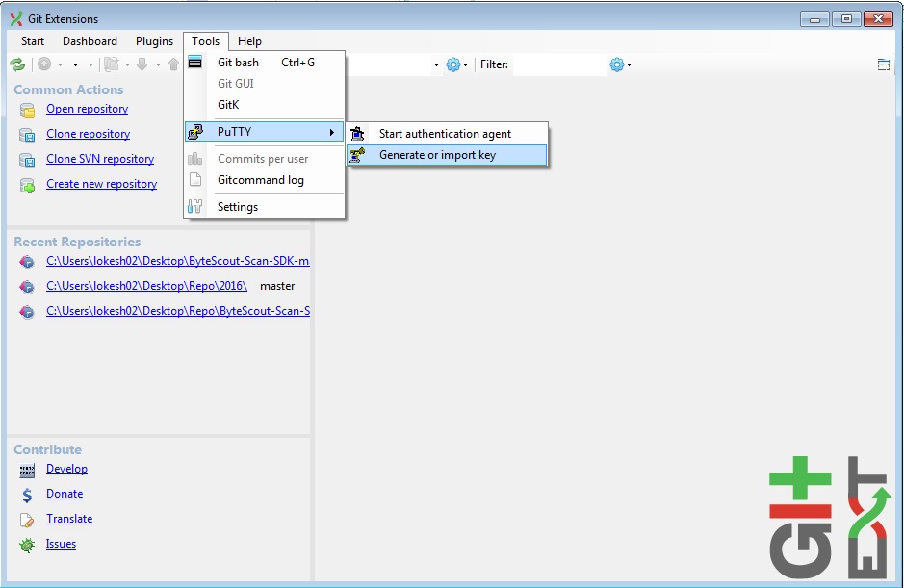Screen dimensions: 904x588
Task: Click the Develop link
Action: point(66,469)
